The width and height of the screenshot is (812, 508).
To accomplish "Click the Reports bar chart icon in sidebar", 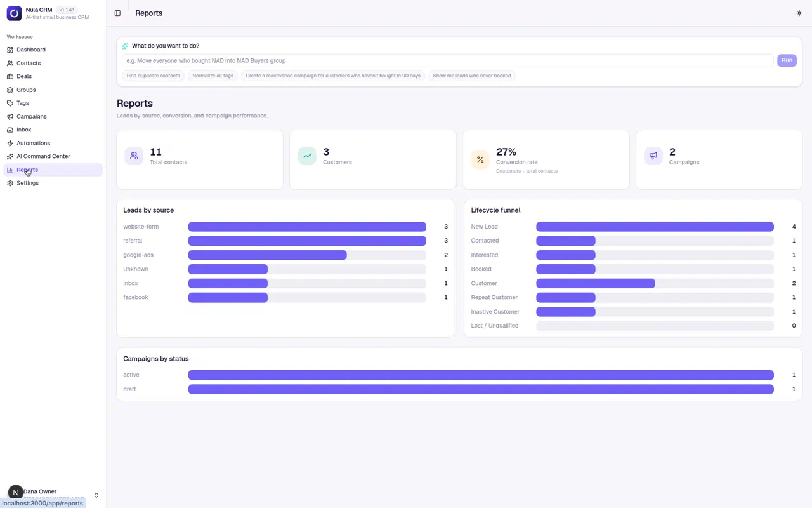I will click(x=10, y=170).
